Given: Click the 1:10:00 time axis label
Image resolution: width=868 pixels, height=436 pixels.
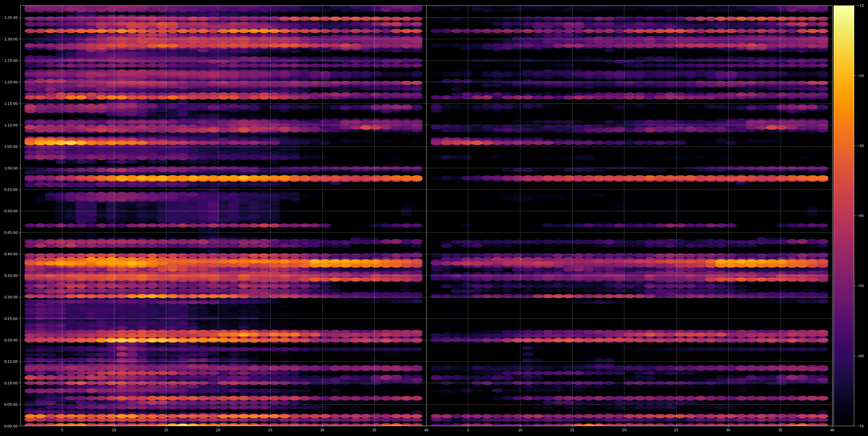Looking at the screenshot, I should coord(11,125).
